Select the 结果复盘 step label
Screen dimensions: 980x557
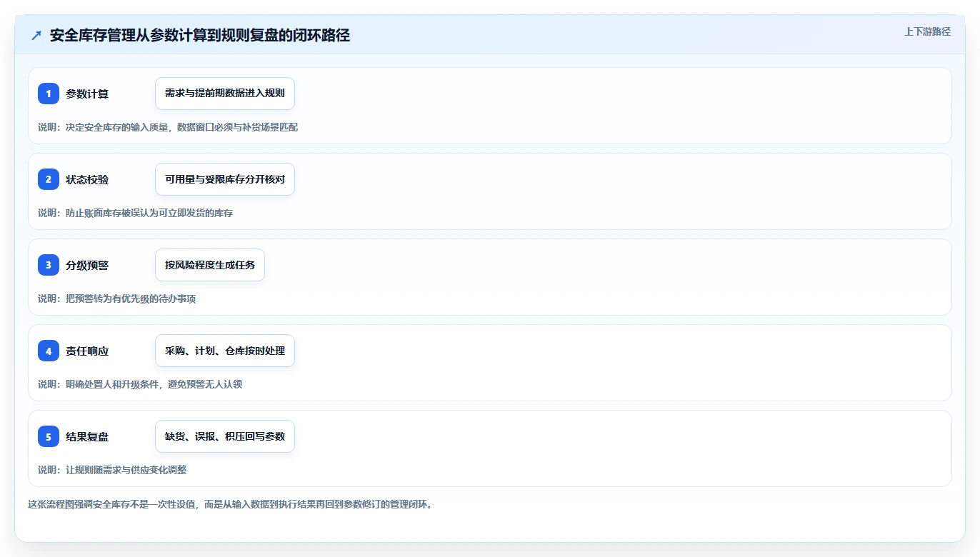(87, 436)
